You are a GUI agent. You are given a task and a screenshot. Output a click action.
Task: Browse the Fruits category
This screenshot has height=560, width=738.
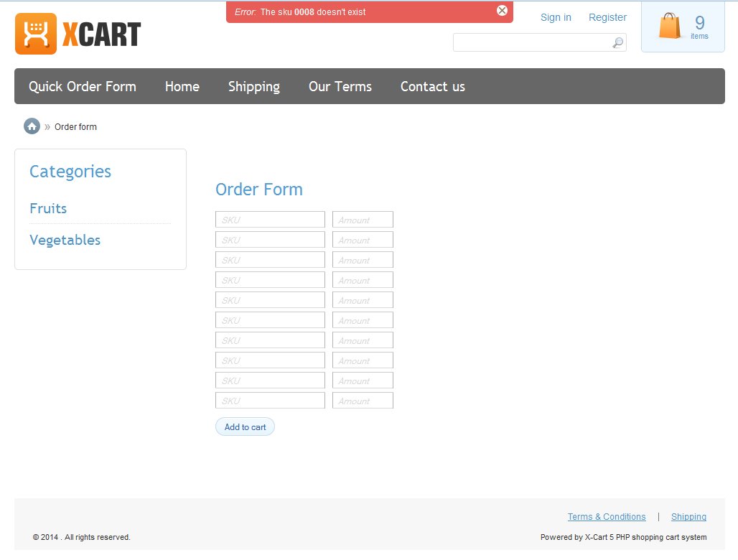click(x=48, y=208)
